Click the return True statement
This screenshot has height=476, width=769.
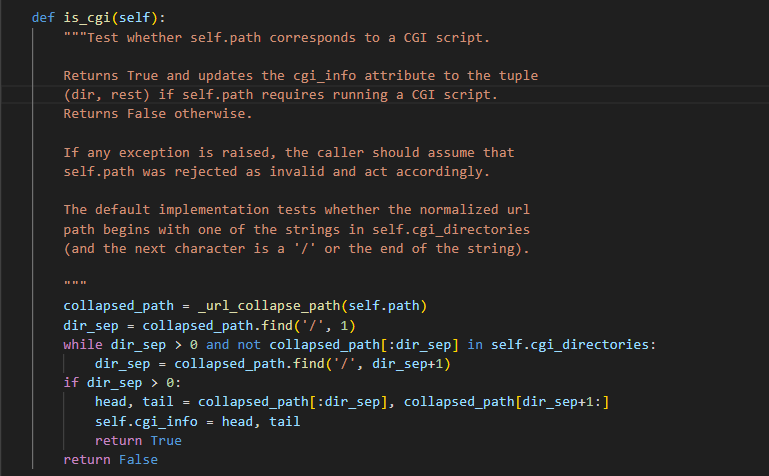pos(138,441)
